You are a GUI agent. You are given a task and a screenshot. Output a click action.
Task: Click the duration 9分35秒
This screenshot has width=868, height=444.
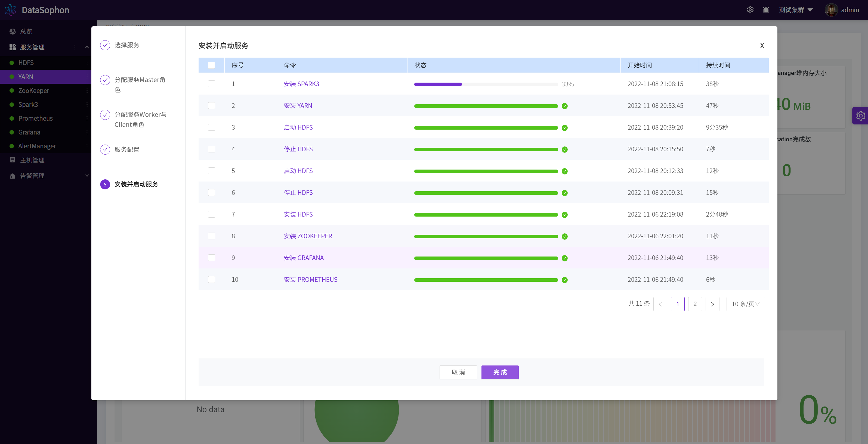tap(717, 127)
